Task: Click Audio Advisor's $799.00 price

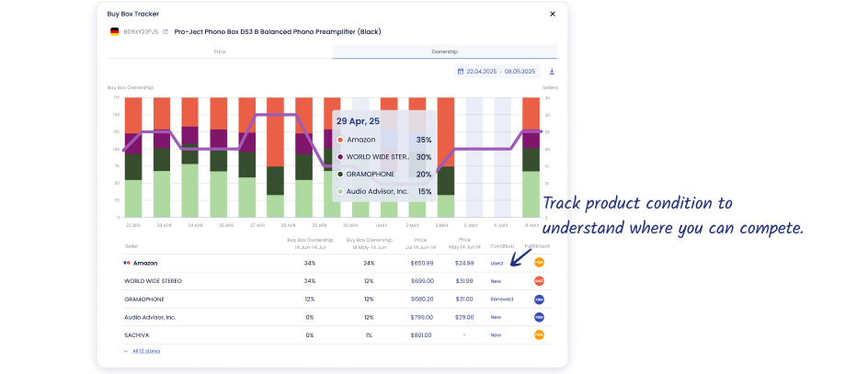Action: pos(422,318)
